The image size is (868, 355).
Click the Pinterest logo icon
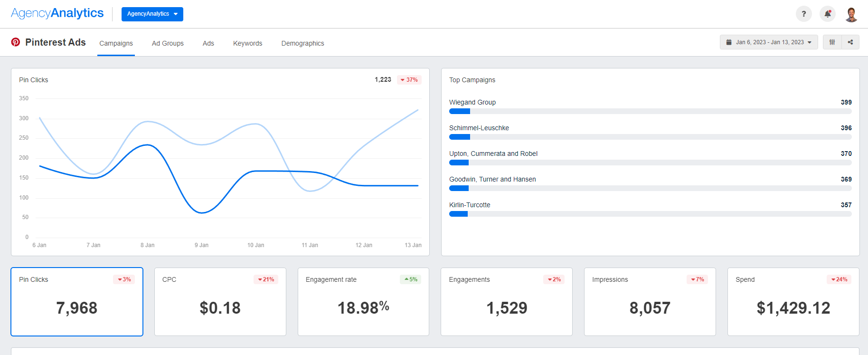16,42
